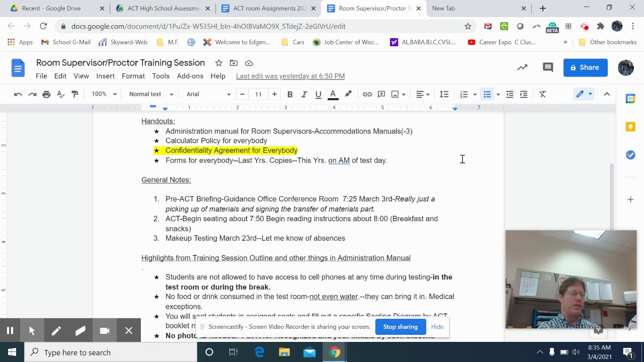This screenshot has height=362, width=644.
Task: Open the text color picker
Action: tap(333, 94)
